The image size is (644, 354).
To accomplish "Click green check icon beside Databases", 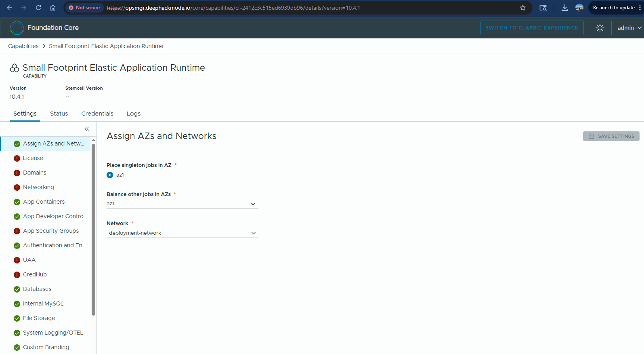I will 17,289.
